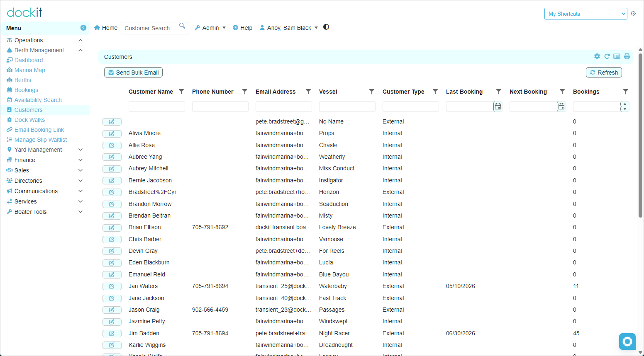
Task: Expand the Communications section
Action: coord(80,191)
